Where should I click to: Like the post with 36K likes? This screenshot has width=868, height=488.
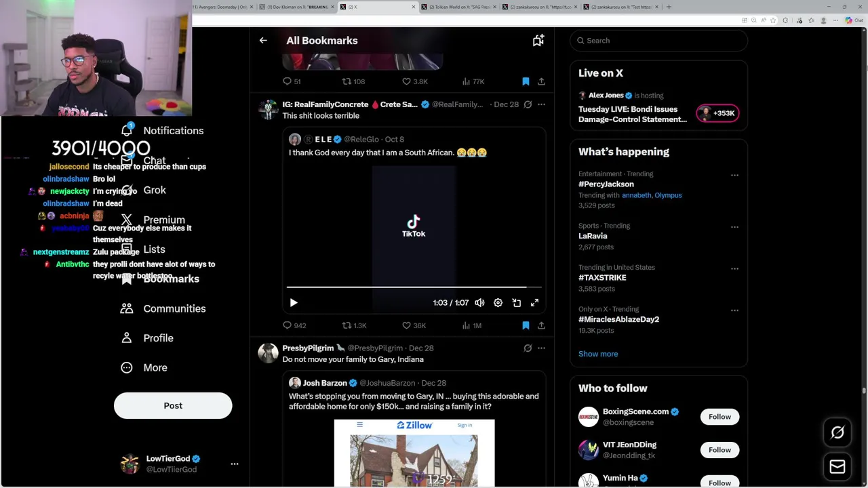pyautogui.click(x=414, y=325)
